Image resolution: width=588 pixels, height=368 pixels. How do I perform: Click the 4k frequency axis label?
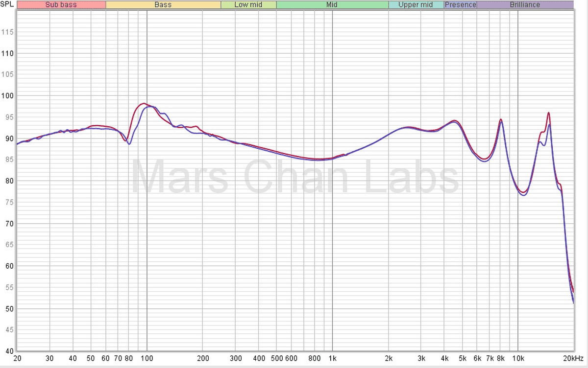[x=444, y=358]
